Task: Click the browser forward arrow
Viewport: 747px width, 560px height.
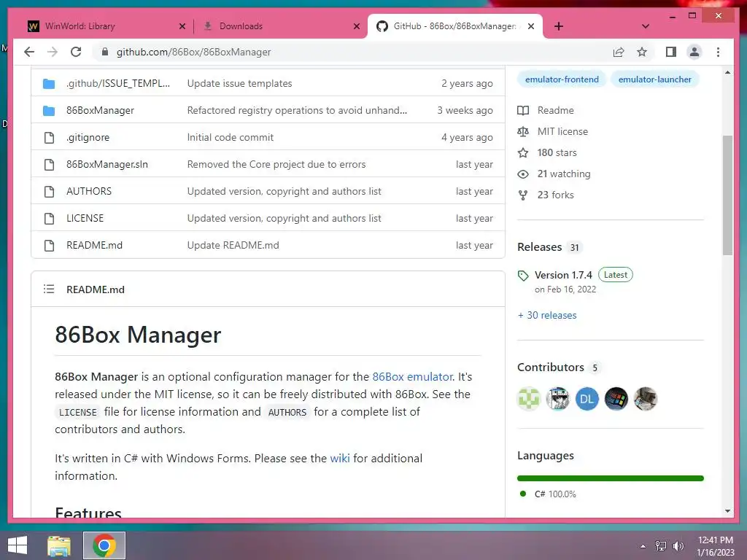Action: tap(53, 52)
